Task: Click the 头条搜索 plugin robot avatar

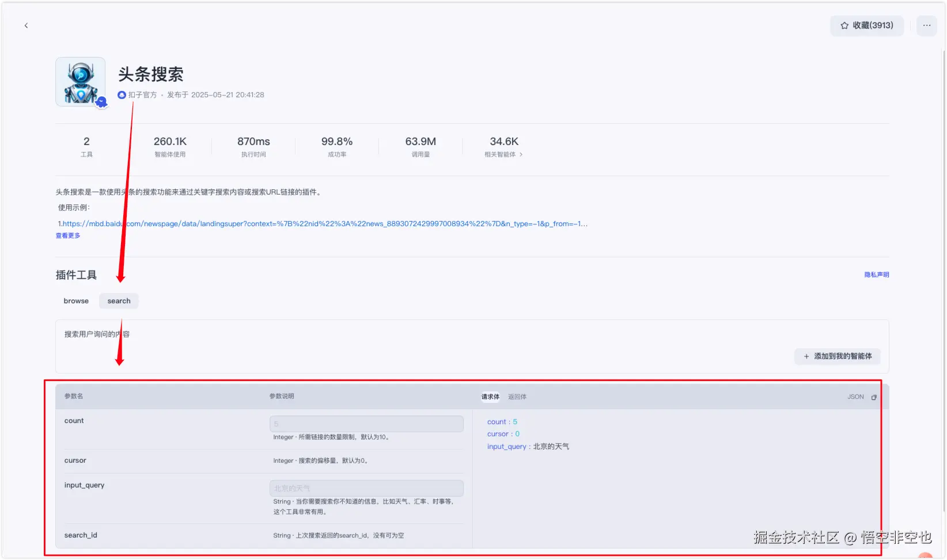Action: (81, 82)
